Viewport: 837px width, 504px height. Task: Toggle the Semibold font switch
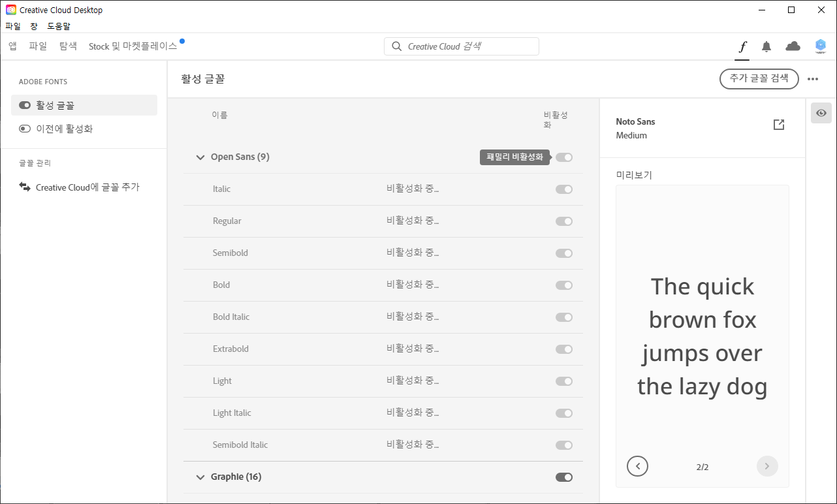[564, 253]
